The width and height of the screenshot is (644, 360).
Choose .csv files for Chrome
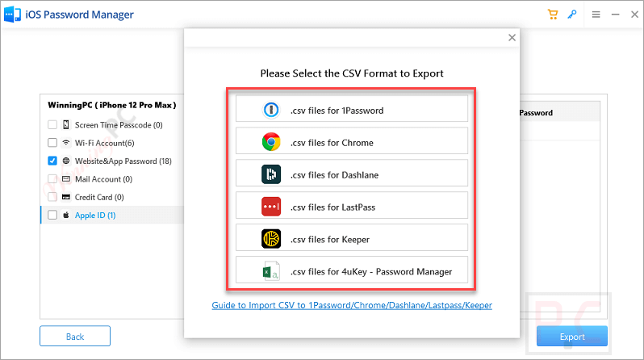click(352, 141)
